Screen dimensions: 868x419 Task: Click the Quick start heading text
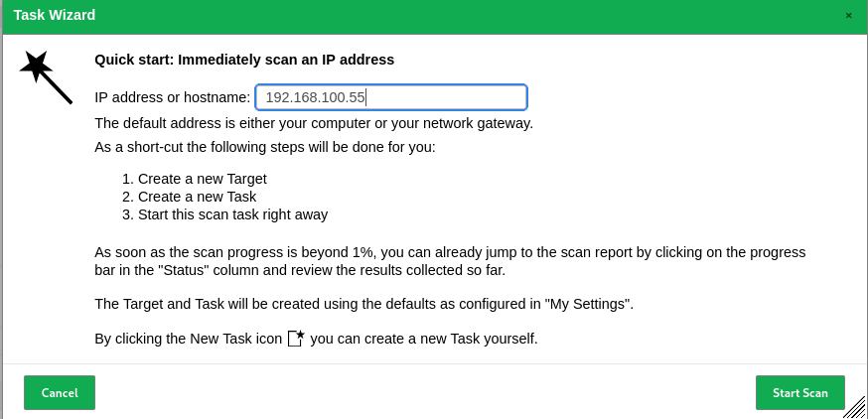(x=244, y=60)
